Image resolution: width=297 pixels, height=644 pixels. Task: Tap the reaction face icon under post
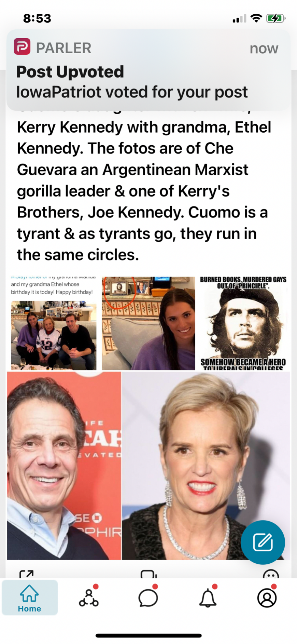point(271,574)
